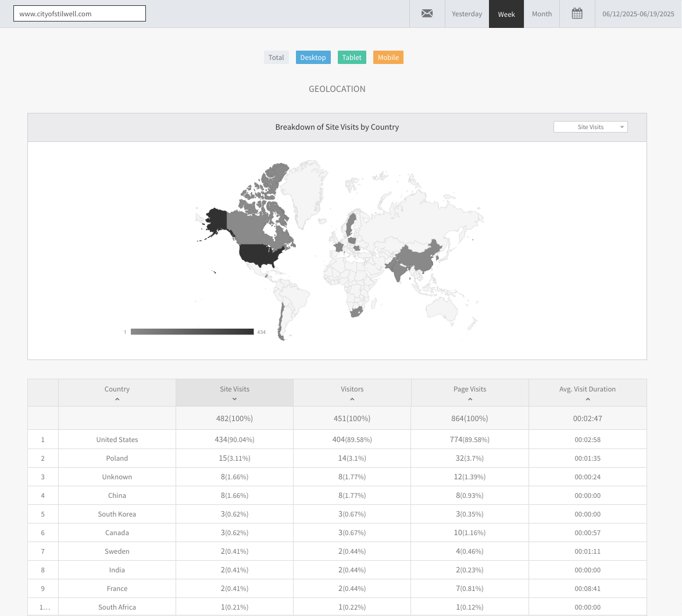This screenshot has width=682, height=616.
Task: Sort by Page Visits column arrow
Action: (x=470, y=400)
